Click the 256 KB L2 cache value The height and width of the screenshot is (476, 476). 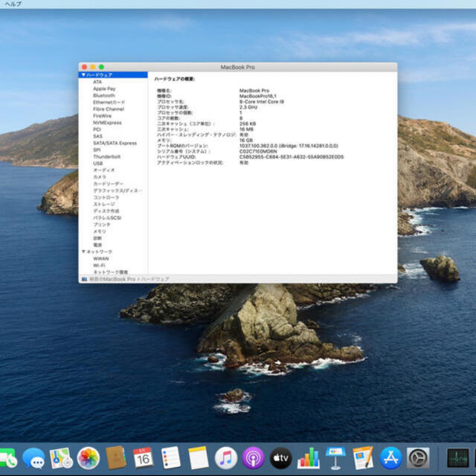pos(248,124)
